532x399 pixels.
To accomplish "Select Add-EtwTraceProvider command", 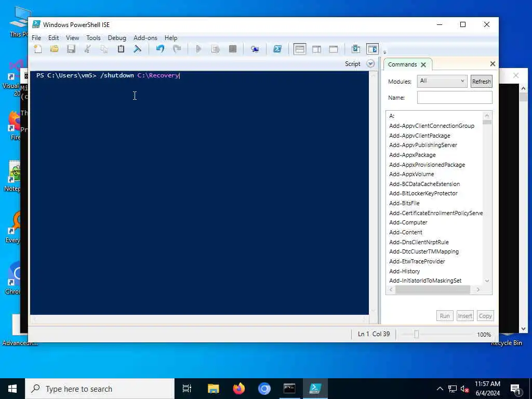I will coord(417,261).
